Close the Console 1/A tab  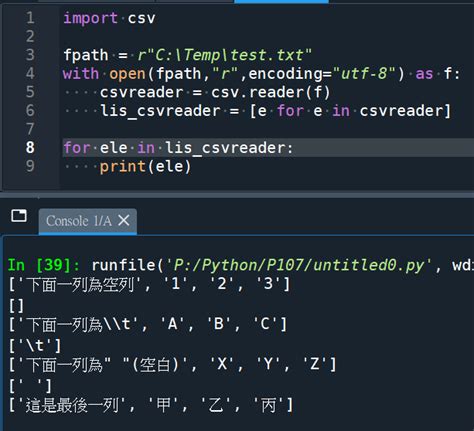(x=124, y=220)
